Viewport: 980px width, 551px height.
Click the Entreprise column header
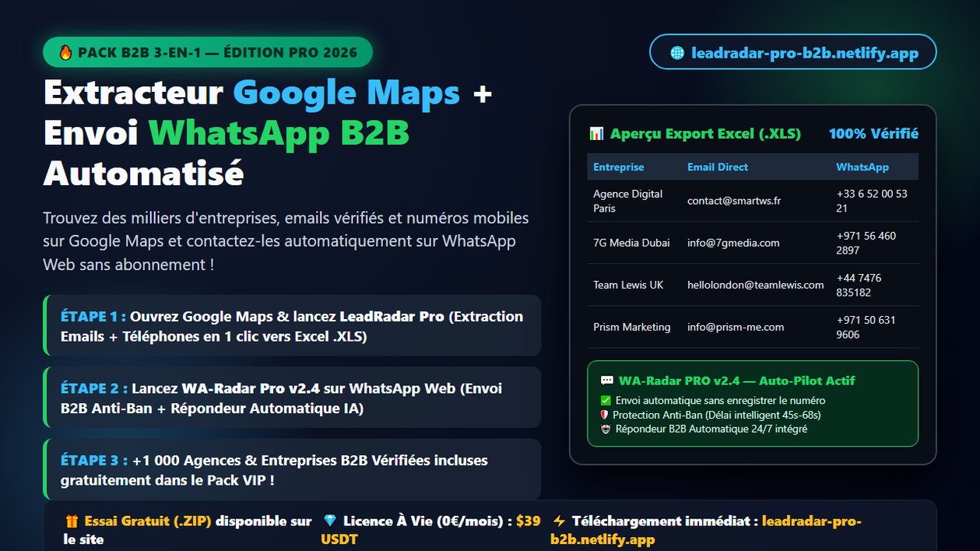(619, 167)
